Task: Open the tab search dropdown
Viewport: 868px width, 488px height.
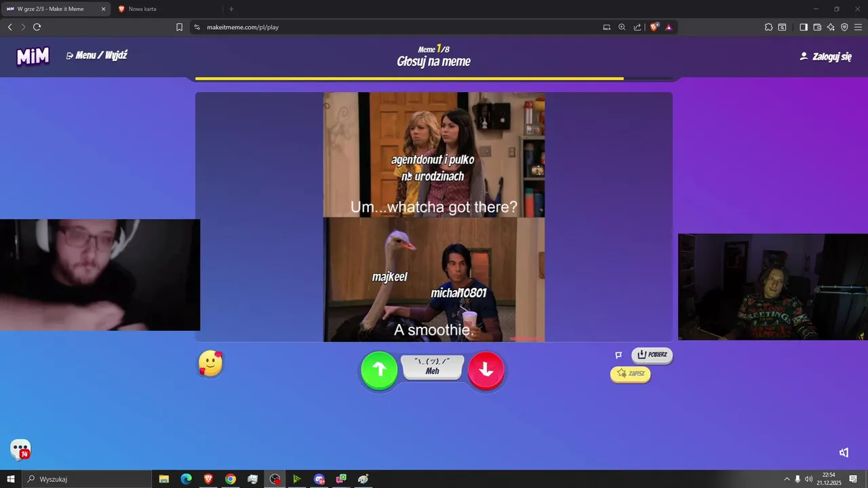Action: [782, 27]
